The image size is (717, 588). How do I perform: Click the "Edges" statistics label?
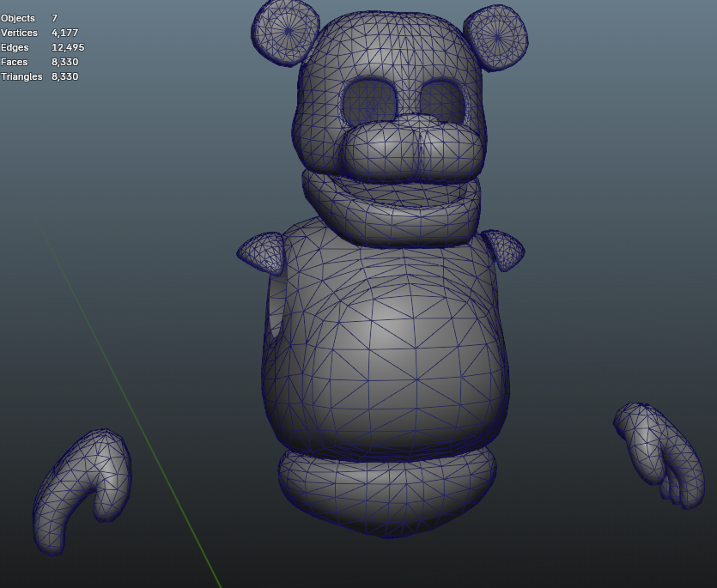pyautogui.click(x=15, y=47)
